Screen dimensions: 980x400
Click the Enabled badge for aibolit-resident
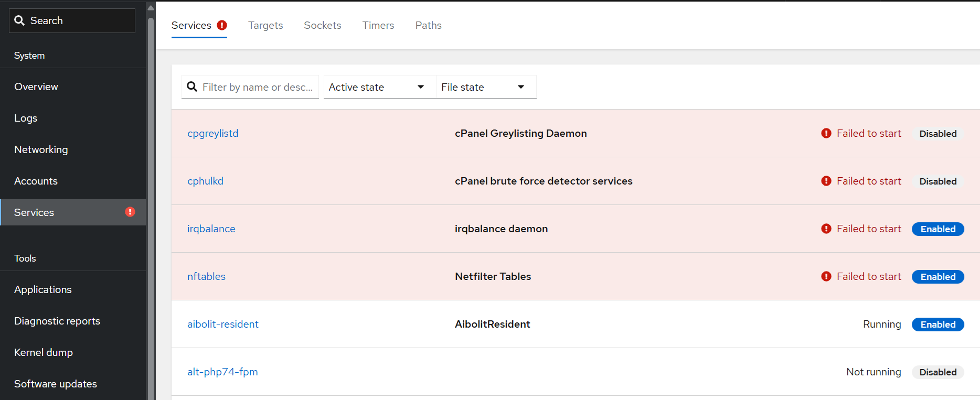point(938,325)
